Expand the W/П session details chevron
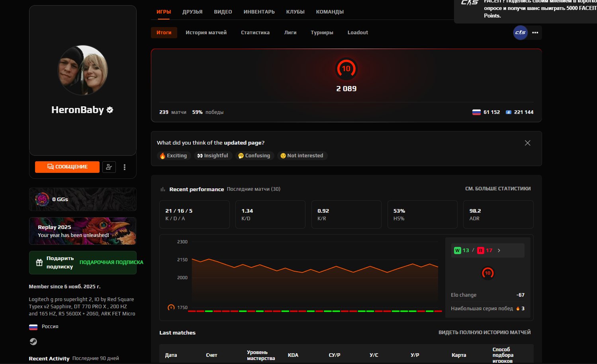 499,250
